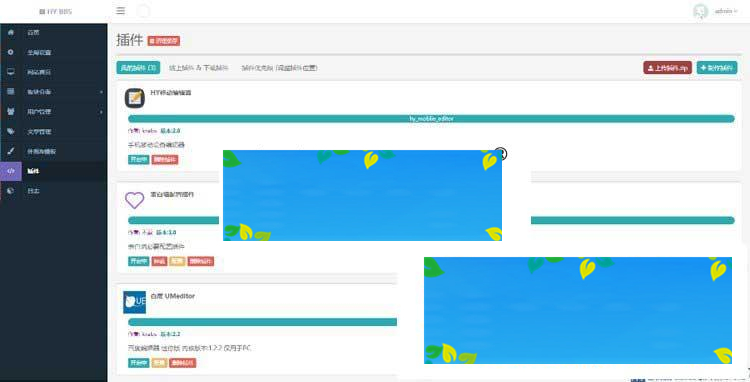This screenshot has width=750, height=382.
Task: Click the red upload plugin .zip button
Action: point(667,68)
